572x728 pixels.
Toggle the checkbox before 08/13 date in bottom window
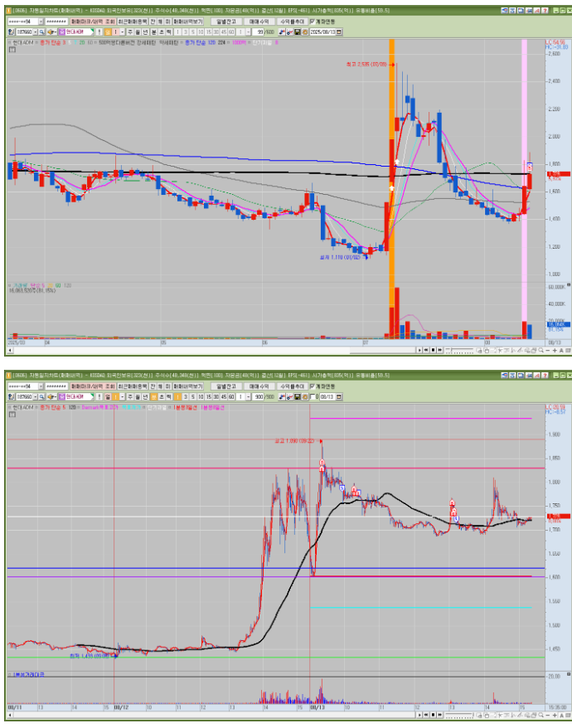coord(313,397)
